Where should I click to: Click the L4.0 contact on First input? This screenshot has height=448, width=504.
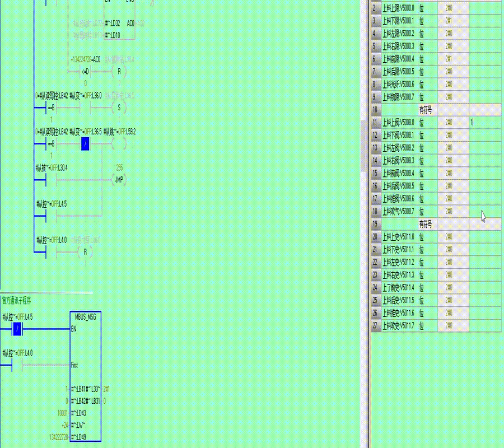click(x=17, y=365)
